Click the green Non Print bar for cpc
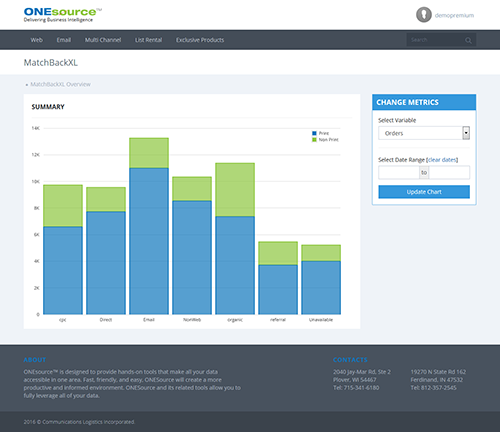Viewport: 500px width, 432px height. click(x=63, y=206)
